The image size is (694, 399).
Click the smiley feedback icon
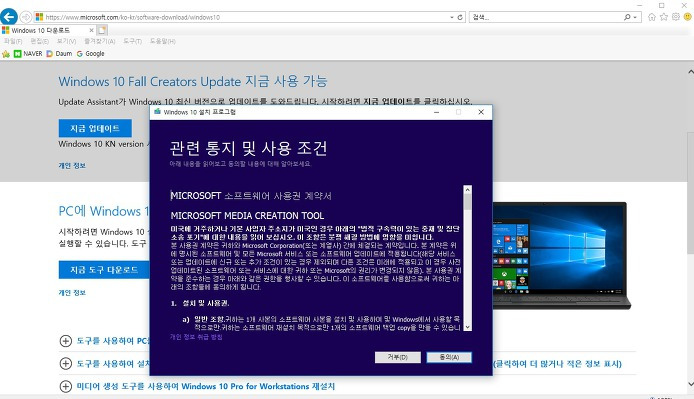coord(687,17)
